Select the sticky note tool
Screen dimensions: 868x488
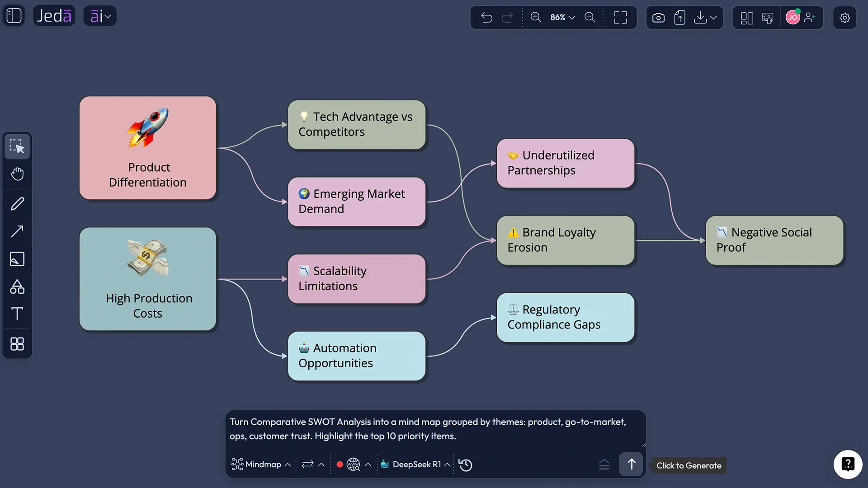17,259
